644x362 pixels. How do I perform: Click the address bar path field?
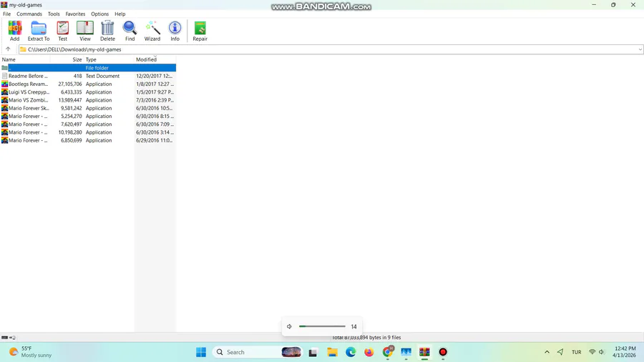[331, 49]
